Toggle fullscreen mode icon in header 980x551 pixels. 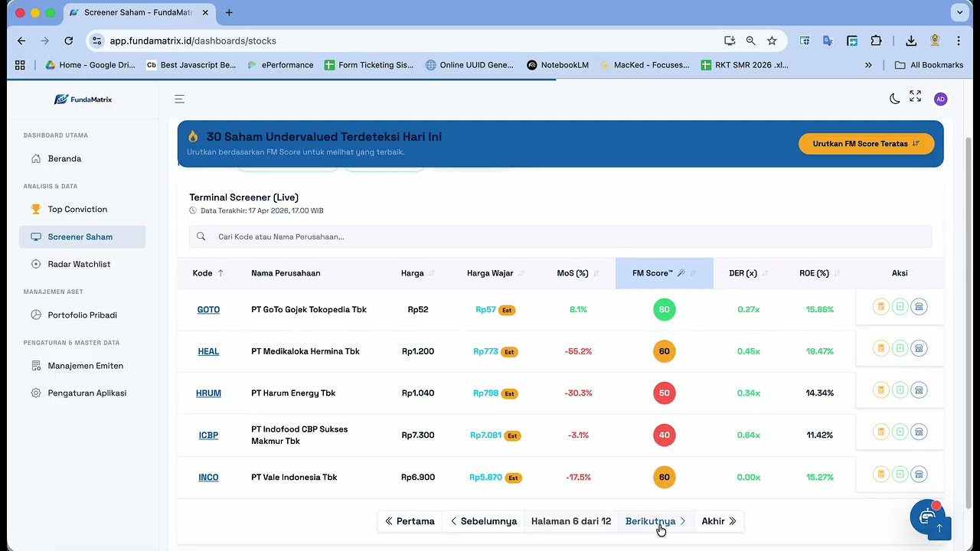(915, 96)
